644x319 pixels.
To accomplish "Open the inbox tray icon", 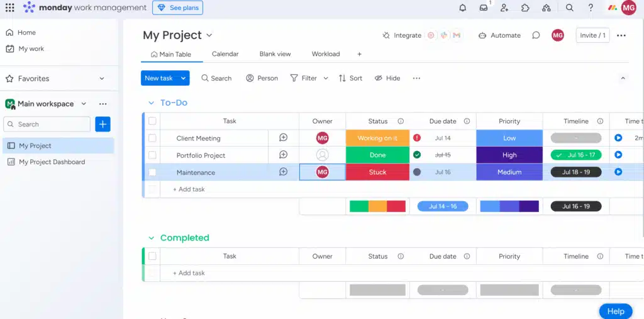I will [484, 8].
